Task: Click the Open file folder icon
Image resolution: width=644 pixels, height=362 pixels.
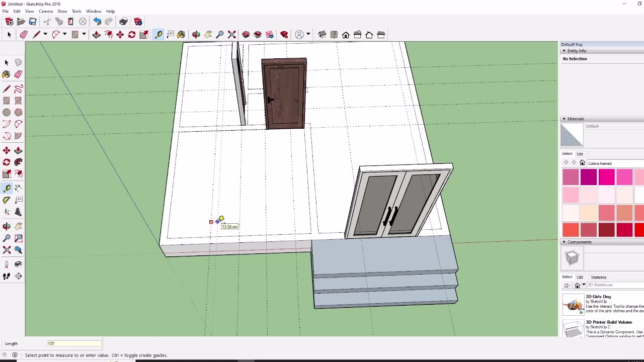Action: [21, 22]
